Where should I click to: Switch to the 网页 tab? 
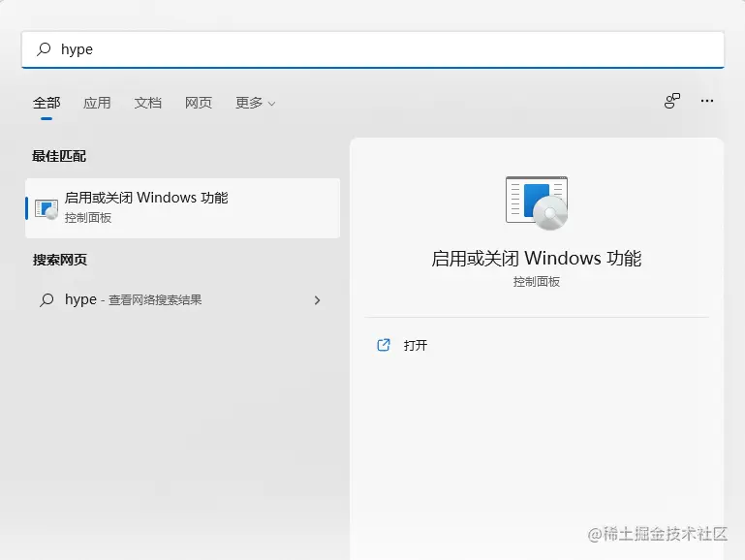coord(199,103)
